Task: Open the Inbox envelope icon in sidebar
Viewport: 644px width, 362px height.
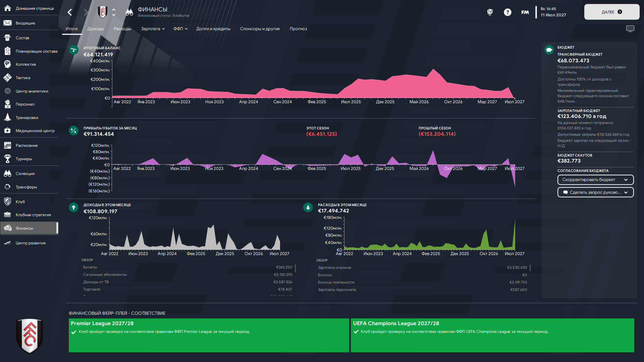Action: (x=7, y=23)
